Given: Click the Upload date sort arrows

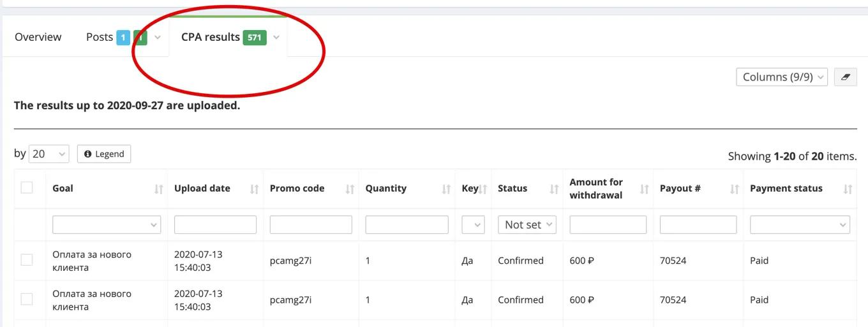Looking at the screenshot, I should (254, 189).
